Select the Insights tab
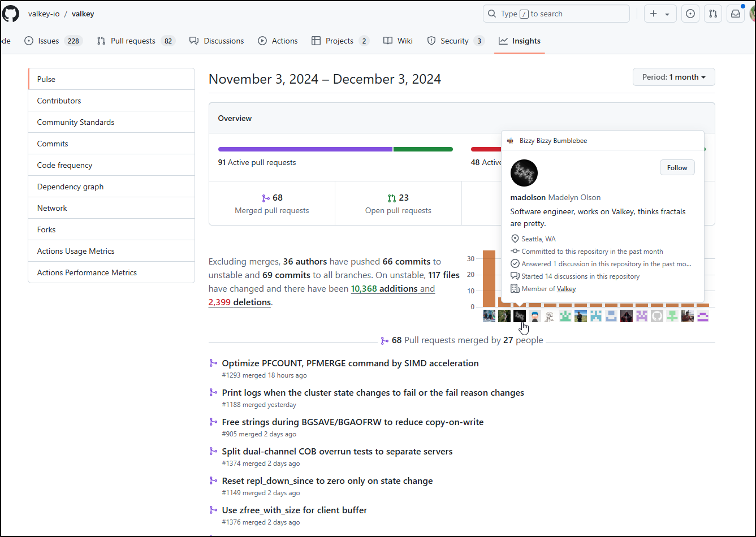 click(x=519, y=41)
